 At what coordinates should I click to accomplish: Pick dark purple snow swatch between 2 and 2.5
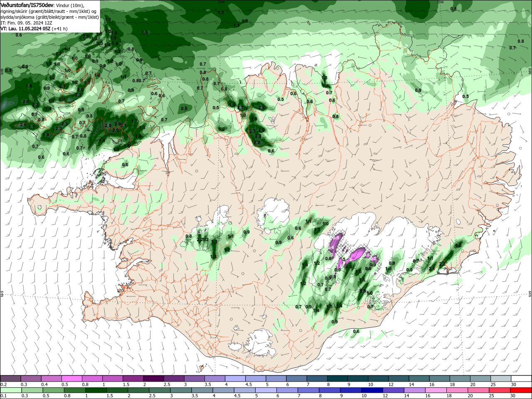(x=153, y=379)
